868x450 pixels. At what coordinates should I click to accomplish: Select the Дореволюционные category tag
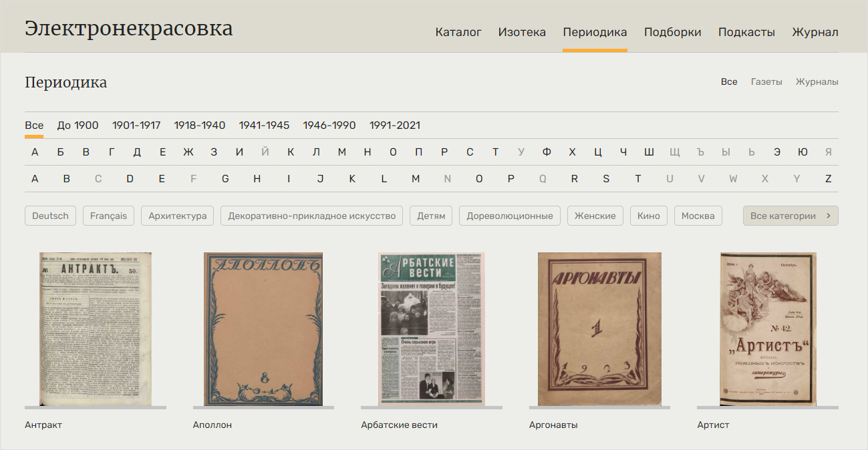tap(509, 216)
